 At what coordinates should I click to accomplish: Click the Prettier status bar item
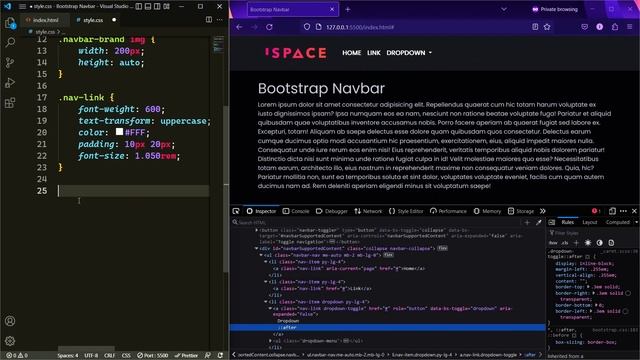coord(186,356)
